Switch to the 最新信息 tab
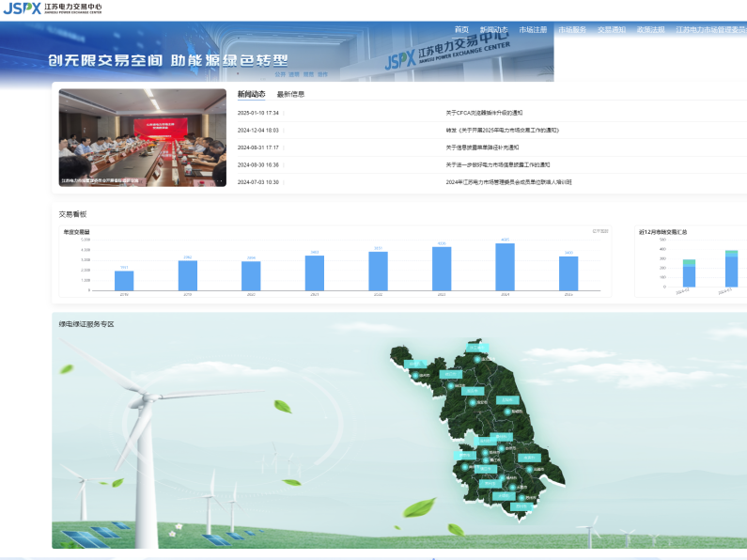This screenshot has height=560, width=747. coord(290,94)
